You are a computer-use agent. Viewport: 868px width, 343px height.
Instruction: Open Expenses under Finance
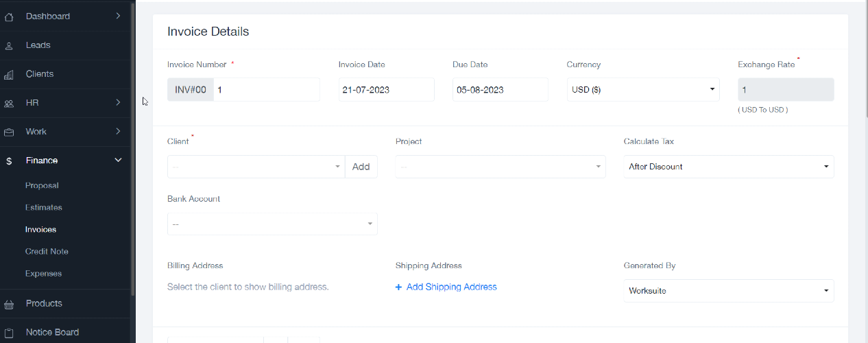(43, 274)
